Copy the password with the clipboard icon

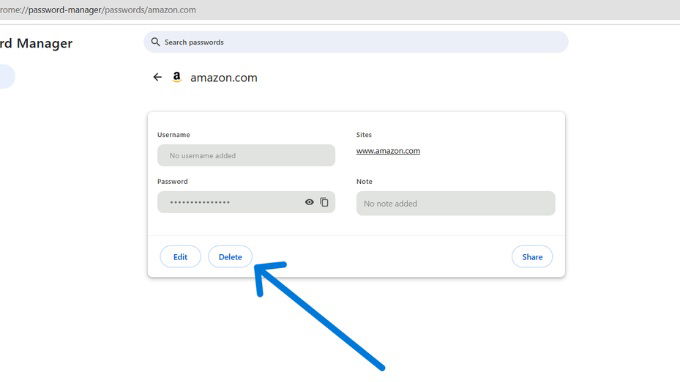coord(324,202)
